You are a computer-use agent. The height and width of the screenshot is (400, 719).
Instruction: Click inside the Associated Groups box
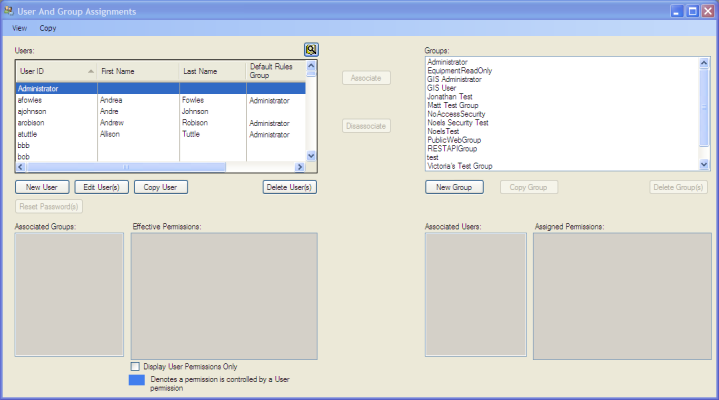point(69,294)
